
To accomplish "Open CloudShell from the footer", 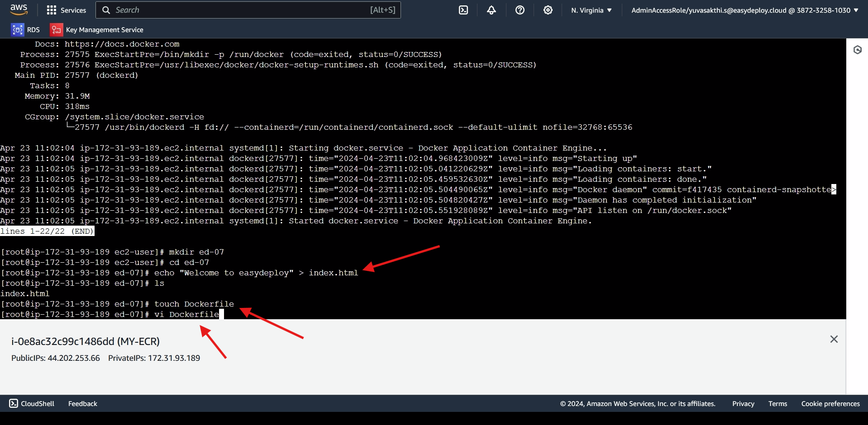I will pyautogui.click(x=32, y=403).
